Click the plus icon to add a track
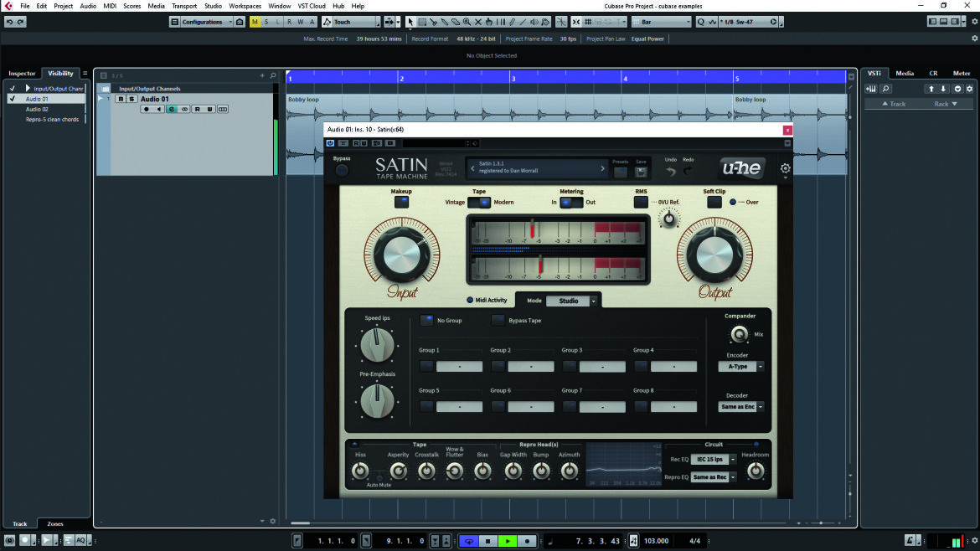 [x=262, y=75]
